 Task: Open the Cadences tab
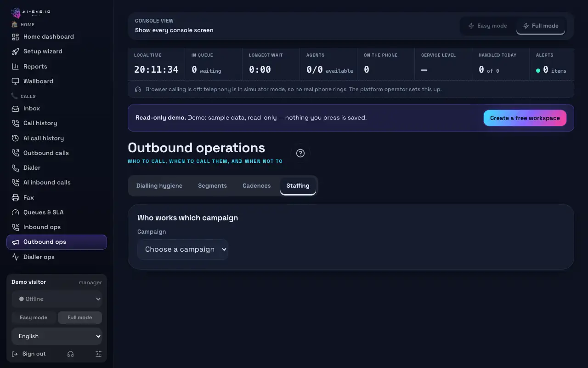point(257,186)
